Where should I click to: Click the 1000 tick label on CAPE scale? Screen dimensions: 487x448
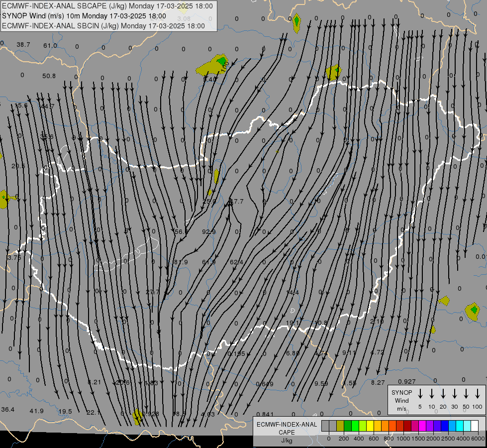(x=403, y=439)
